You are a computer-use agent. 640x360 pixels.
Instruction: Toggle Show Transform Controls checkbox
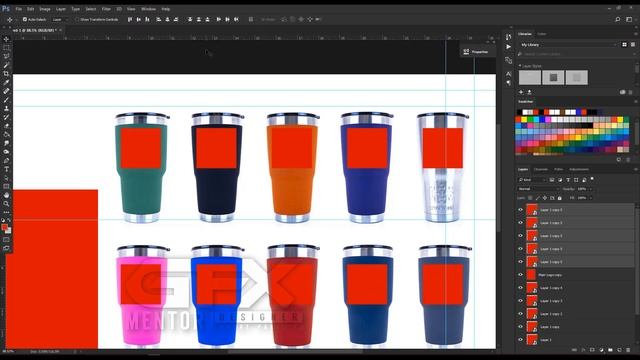(77, 19)
